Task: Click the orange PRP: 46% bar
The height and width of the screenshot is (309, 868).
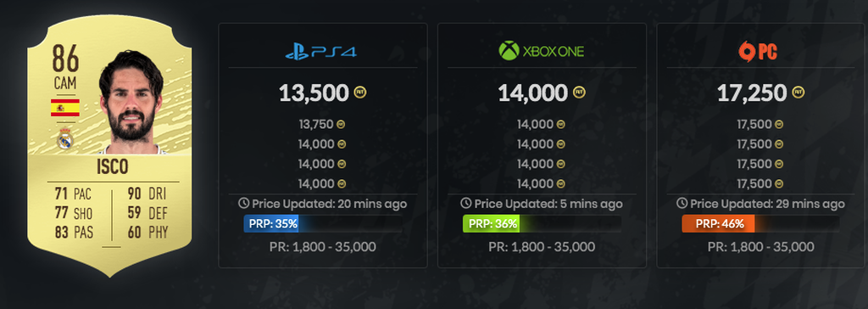Action: (718, 224)
